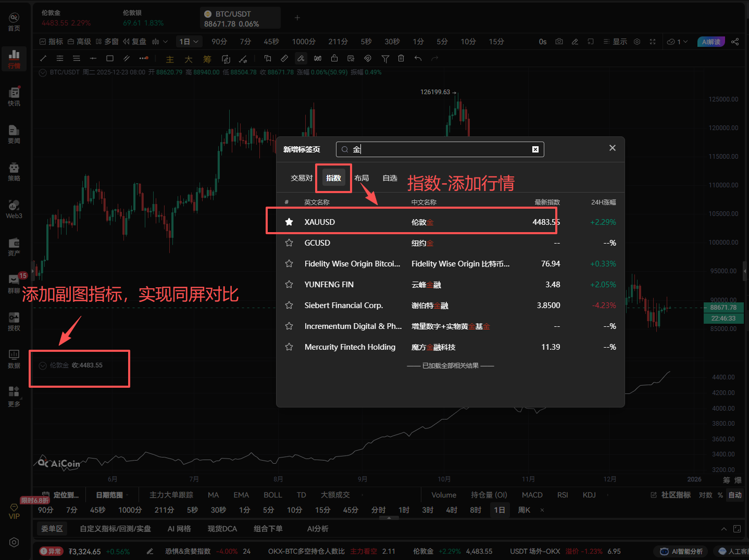Select the ruler measurement tool
The width and height of the screenshot is (749, 560).
click(284, 58)
